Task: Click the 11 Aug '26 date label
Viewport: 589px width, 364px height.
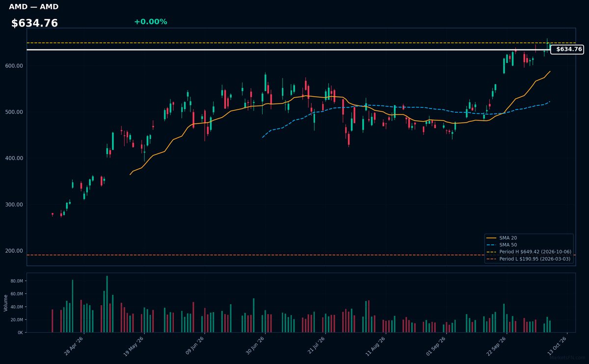Action: click(376, 346)
